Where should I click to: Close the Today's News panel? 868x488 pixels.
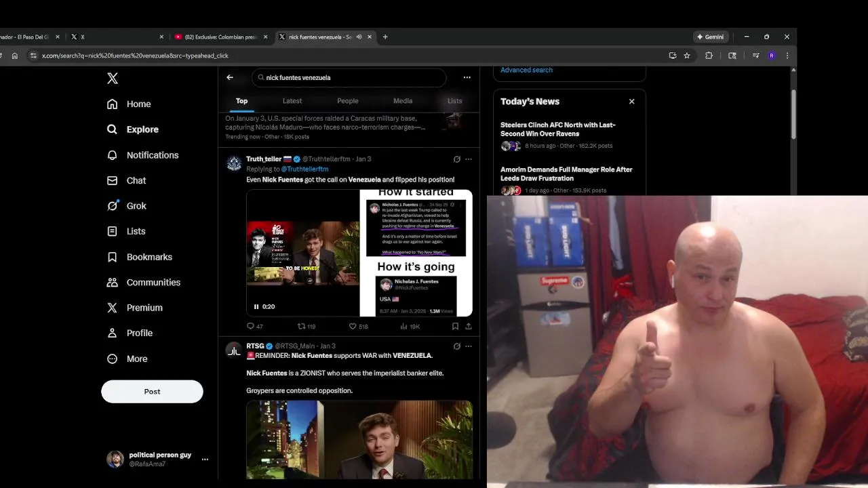(x=631, y=102)
